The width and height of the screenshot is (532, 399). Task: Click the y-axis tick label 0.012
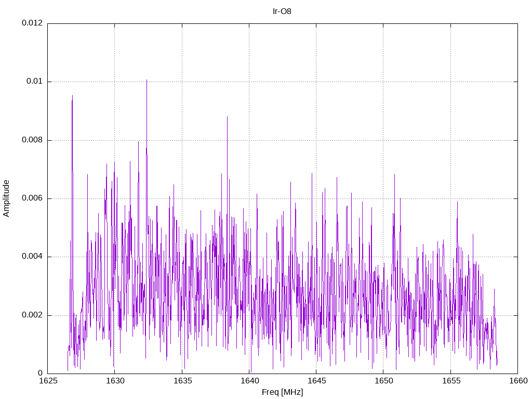point(32,23)
